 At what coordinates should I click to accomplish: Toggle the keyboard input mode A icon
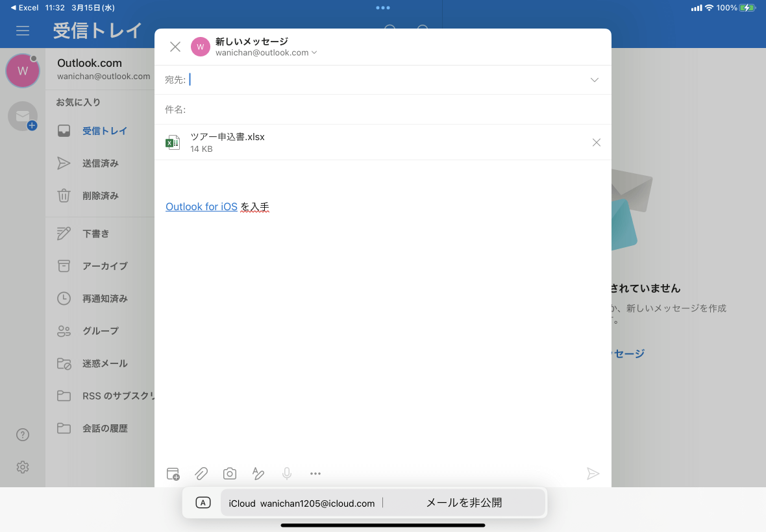click(203, 503)
